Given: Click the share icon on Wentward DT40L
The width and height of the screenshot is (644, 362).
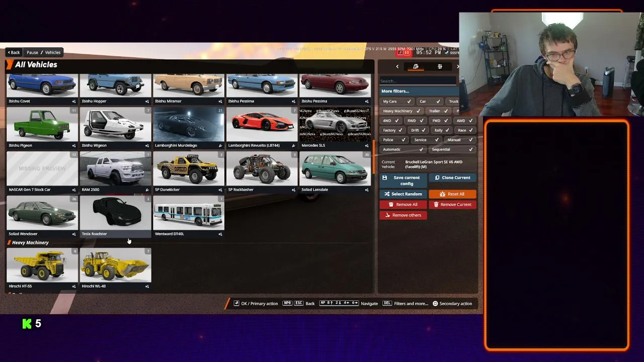Looking at the screenshot, I should click(x=220, y=234).
